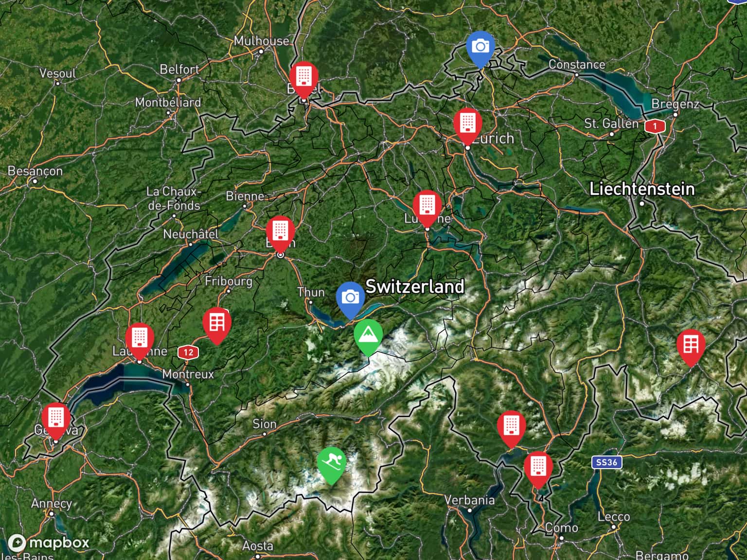Click the hotel marker north of Verbania
The height and width of the screenshot is (560, 747).
coord(512,428)
